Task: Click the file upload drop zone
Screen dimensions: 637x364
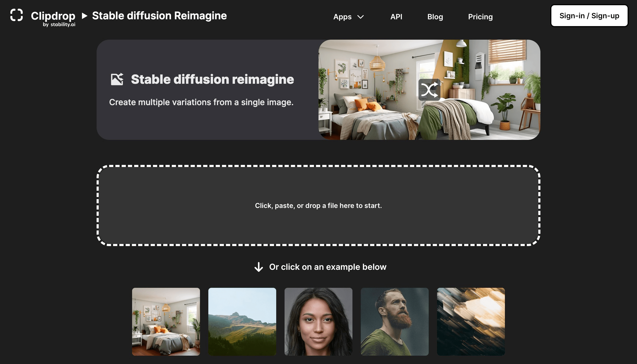Action: [318, 205]
